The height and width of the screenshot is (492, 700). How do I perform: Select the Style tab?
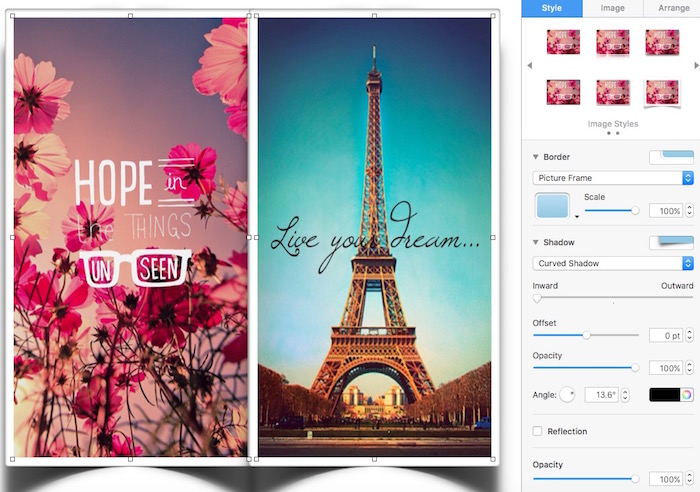coord(551,8)
